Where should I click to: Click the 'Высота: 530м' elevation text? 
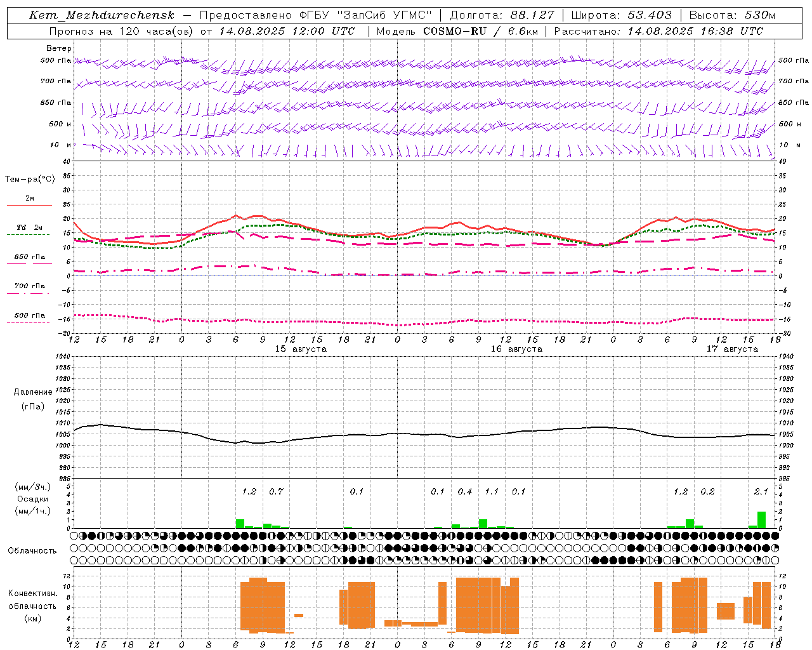(732, 15)
